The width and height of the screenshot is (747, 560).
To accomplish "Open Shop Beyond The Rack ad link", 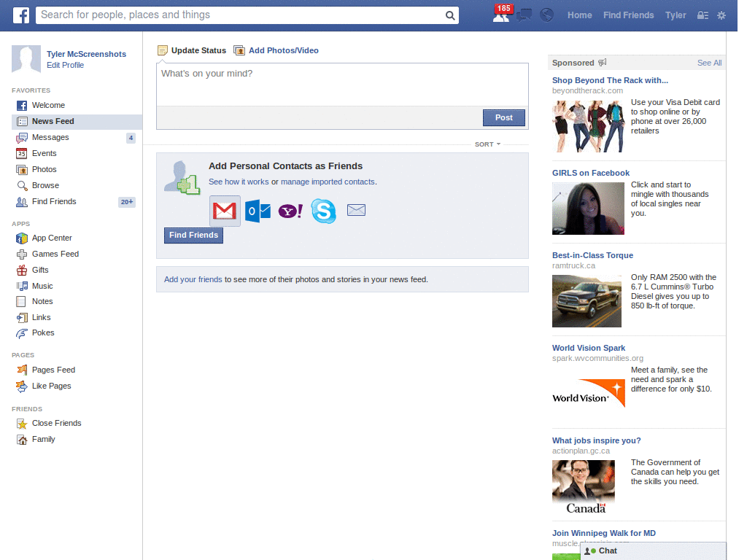I will (610, 80).
